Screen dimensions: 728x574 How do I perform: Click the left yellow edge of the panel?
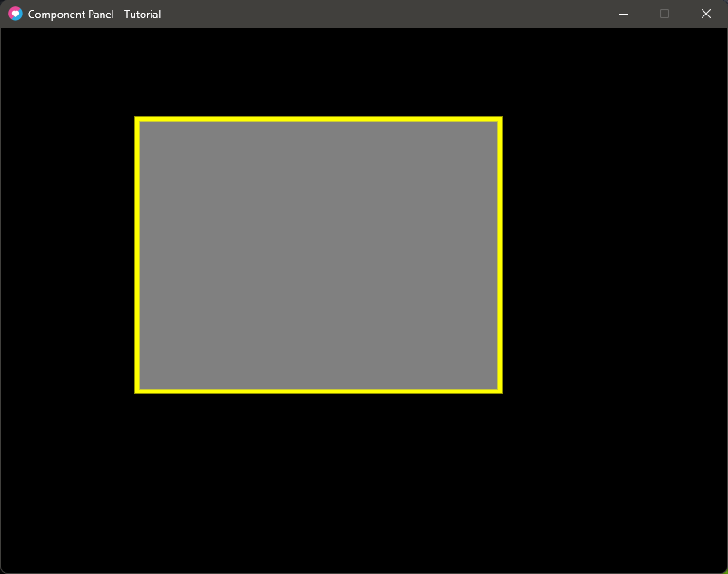point(139,254)
